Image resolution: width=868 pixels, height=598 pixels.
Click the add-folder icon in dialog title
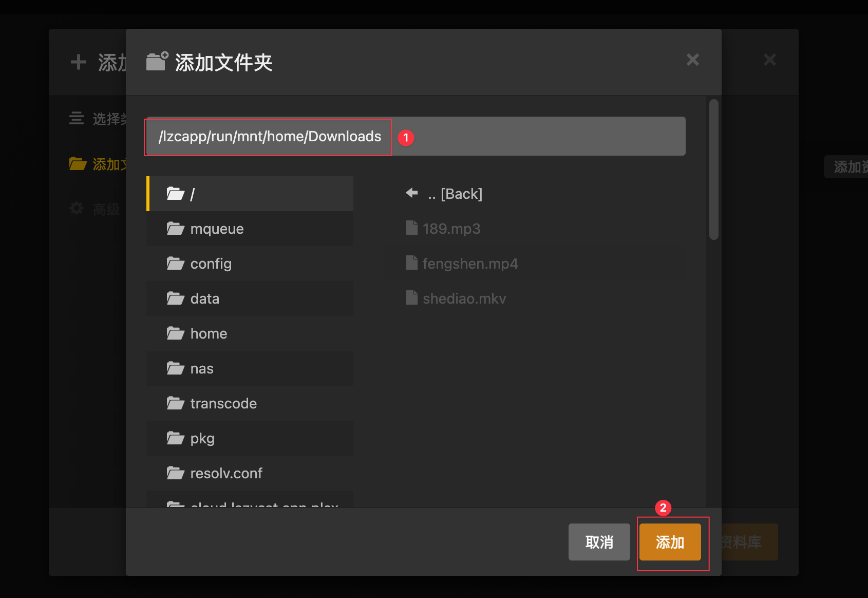[x=157, y=61]
